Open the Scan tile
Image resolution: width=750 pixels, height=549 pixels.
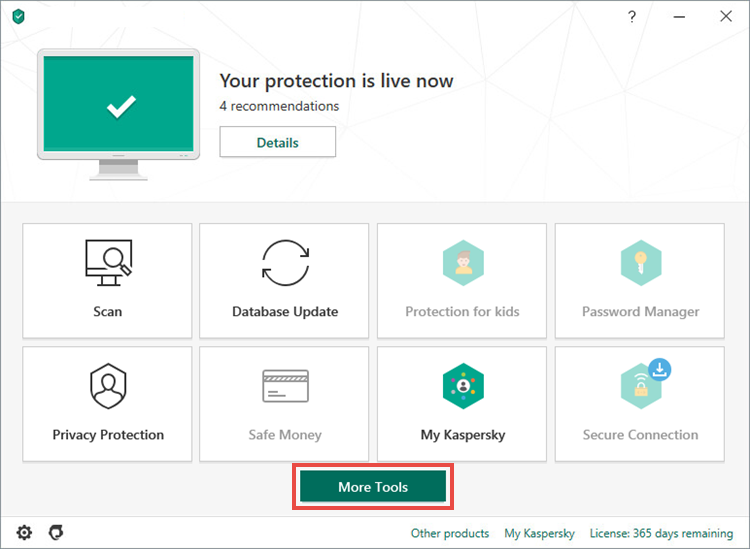(107, 281)
